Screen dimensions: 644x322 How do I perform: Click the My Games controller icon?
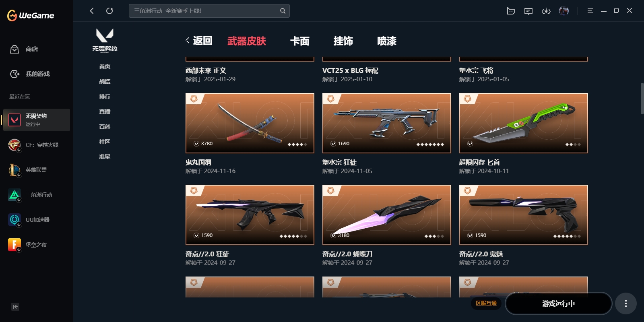[x=14, y=74]
